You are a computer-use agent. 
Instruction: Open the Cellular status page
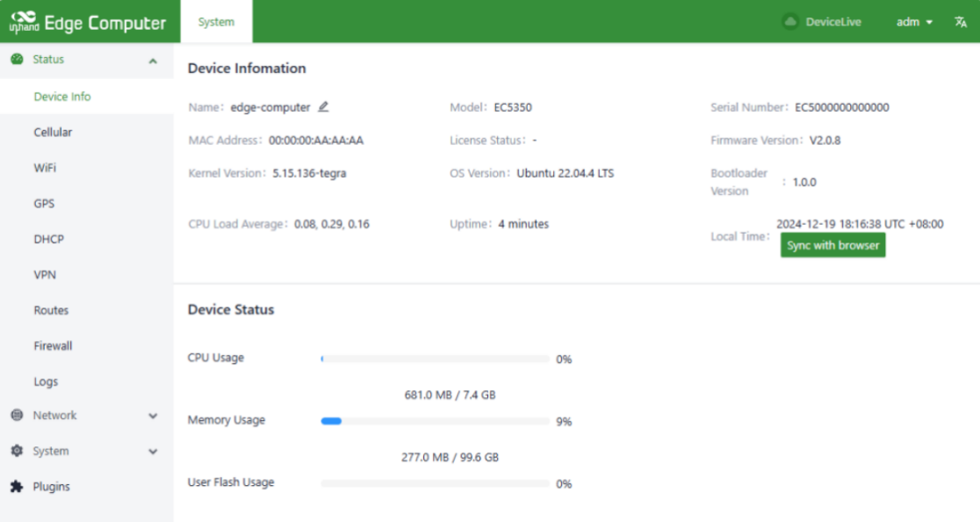tap(53, 133)
